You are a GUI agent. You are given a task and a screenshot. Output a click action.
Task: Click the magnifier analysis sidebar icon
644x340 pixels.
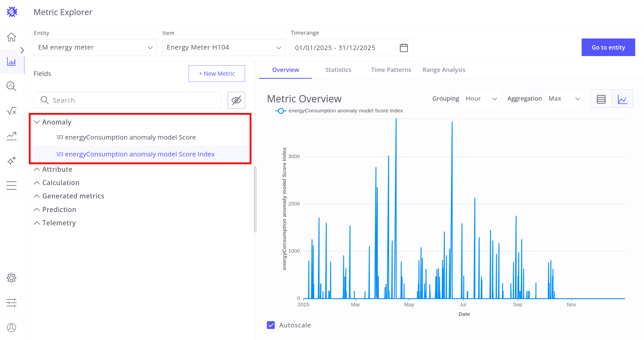[12, 86]
